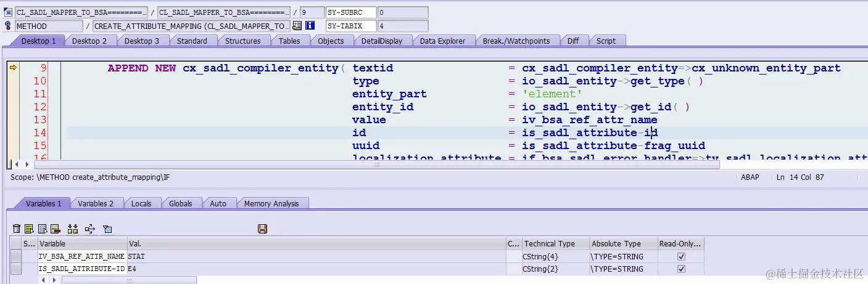Click the 'element' string literal in line 11

point(552,94)
